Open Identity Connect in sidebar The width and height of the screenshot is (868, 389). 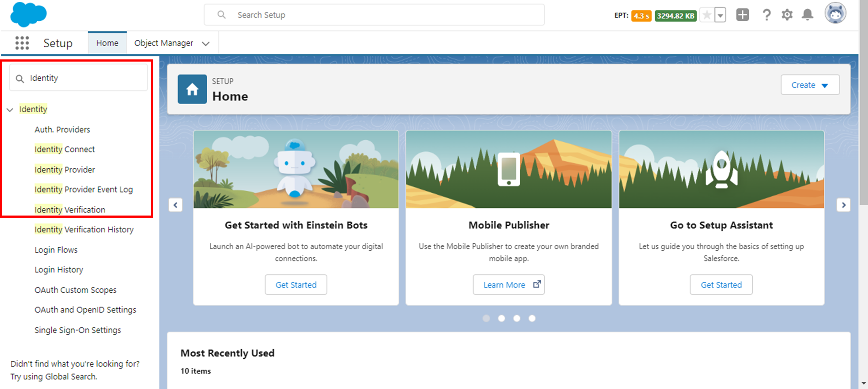coord(65,149)
